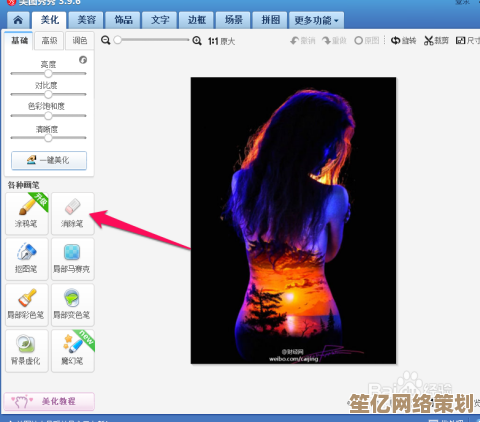This screenshot has height=422, width=480.
Task: Click the 对比度 slider handle
Action: pos(48,94)
